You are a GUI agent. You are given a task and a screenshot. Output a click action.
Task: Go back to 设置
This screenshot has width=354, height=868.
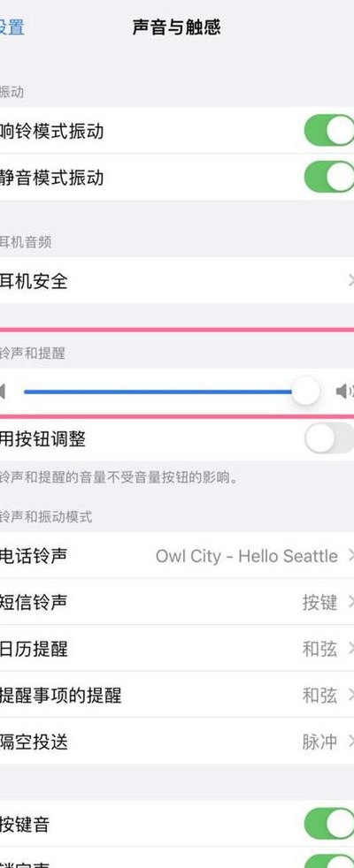12,27
